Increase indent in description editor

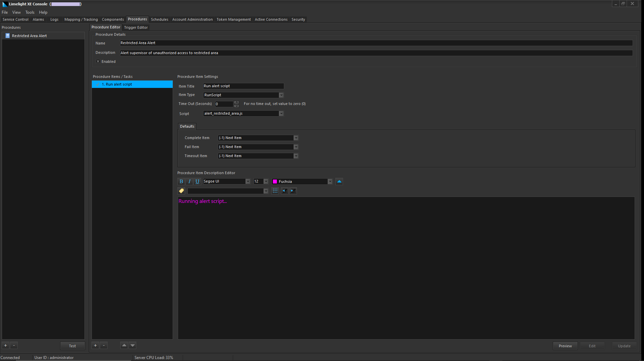point(293,191)
